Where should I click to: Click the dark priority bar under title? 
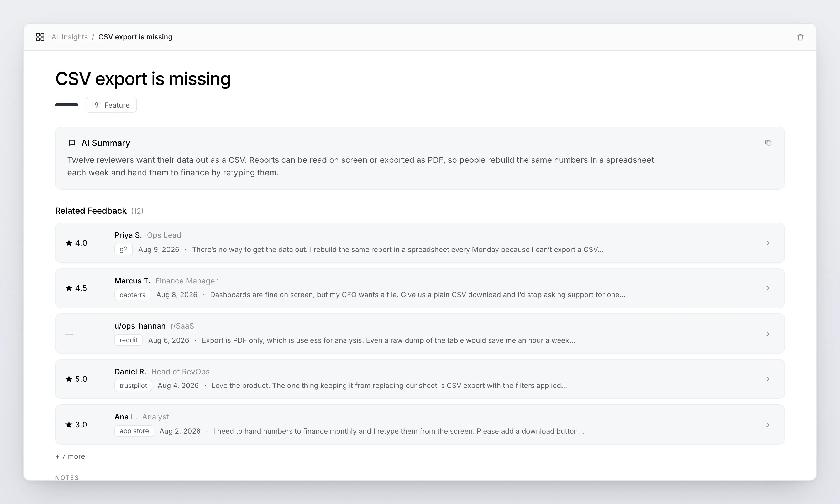click(67, 104)
